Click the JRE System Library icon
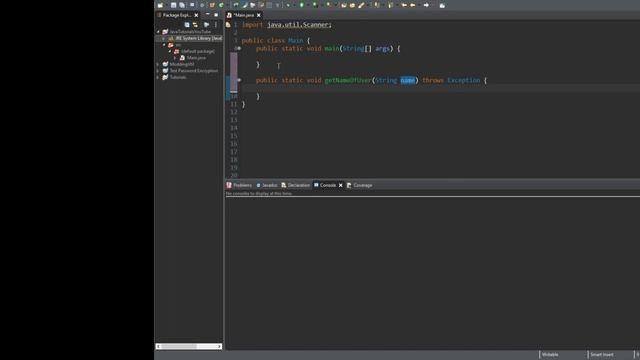 tap(171, 38)
